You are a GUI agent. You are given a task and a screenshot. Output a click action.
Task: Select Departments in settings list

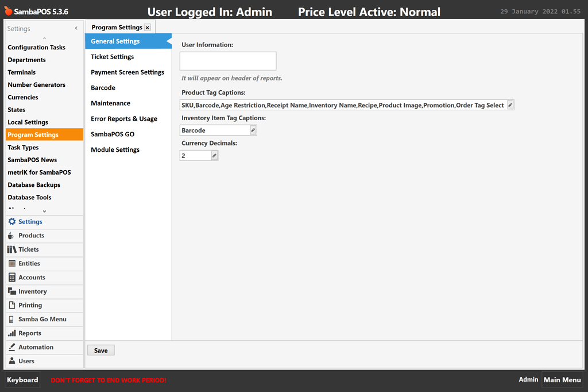tap(45, 60)
